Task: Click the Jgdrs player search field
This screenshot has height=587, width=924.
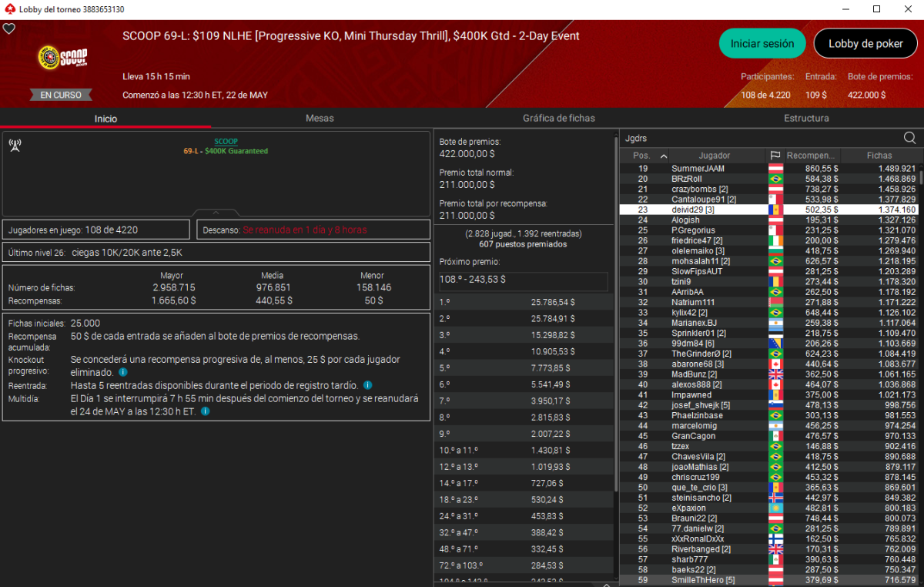Action: pyautogui.click(x=761, y=139)
